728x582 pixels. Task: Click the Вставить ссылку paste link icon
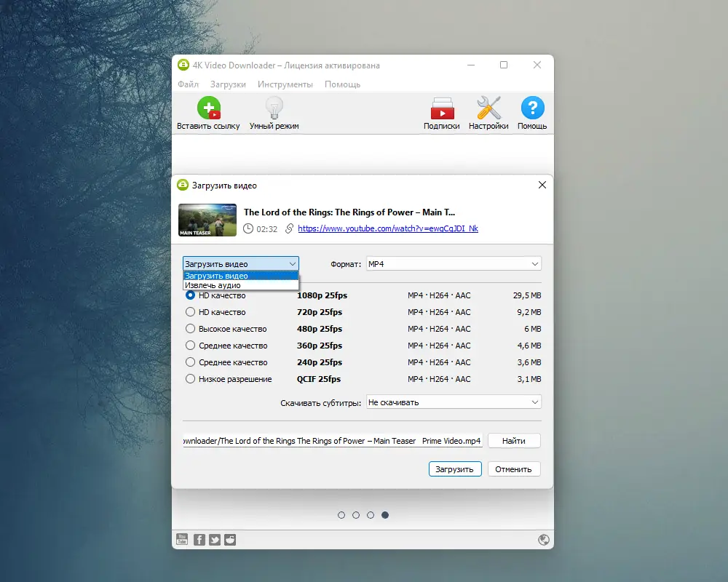click(208, 108)
